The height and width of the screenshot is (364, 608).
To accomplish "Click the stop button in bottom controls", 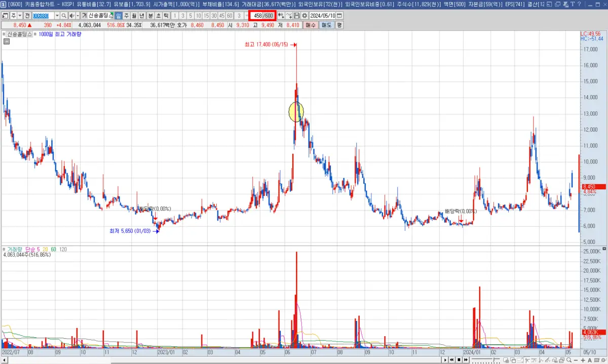I will tap(459, 360).
